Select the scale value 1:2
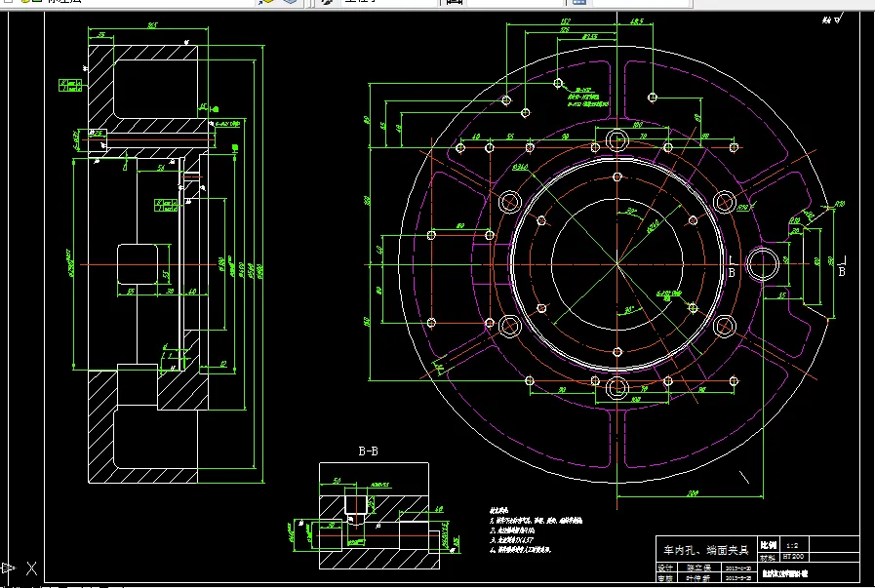Screen dimensions: 875x588 pyautogui.click(x=792, y=546)
